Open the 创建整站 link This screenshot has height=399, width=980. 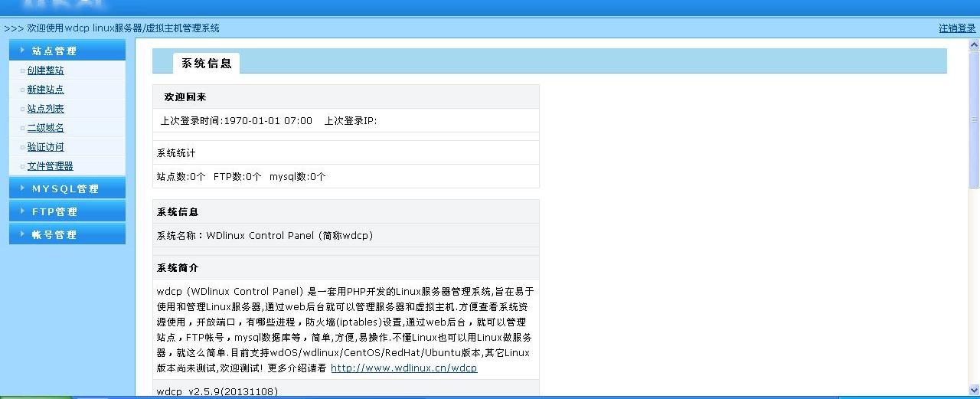[x=45, y=70]
